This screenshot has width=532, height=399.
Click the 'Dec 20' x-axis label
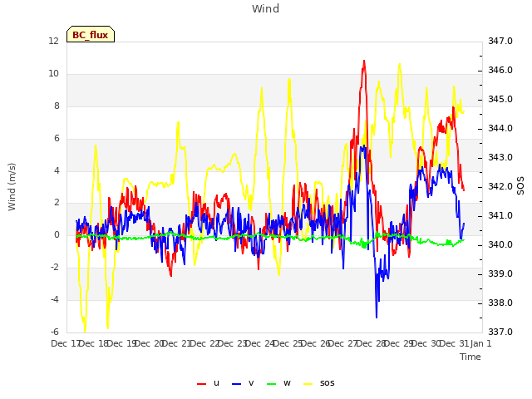click(150, 343)
